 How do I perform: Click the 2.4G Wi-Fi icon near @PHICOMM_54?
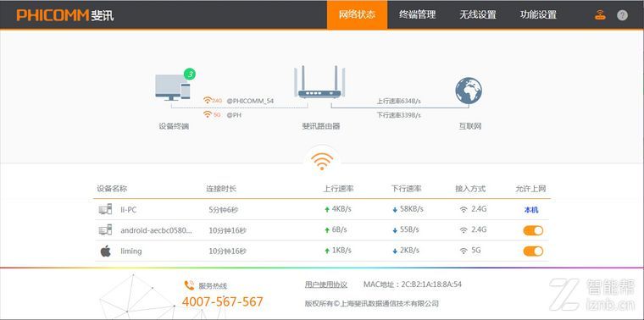tap(208, 100)
